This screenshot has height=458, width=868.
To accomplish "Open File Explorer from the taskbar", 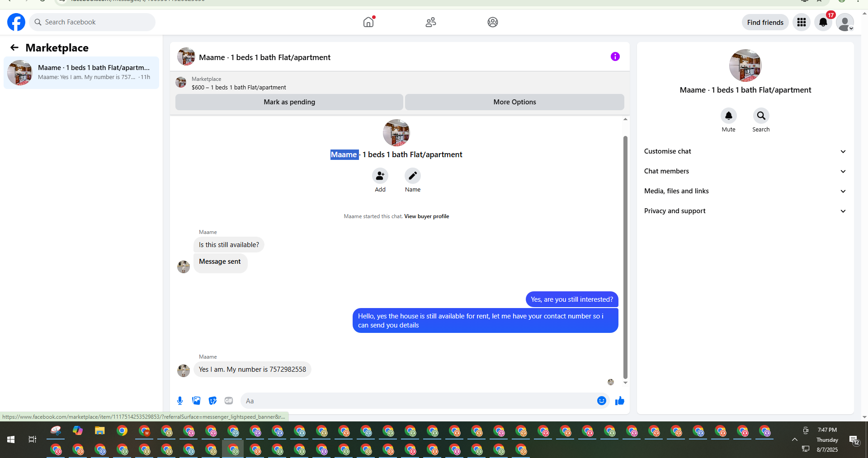I will pyautogui.click(x=100, y=430).
